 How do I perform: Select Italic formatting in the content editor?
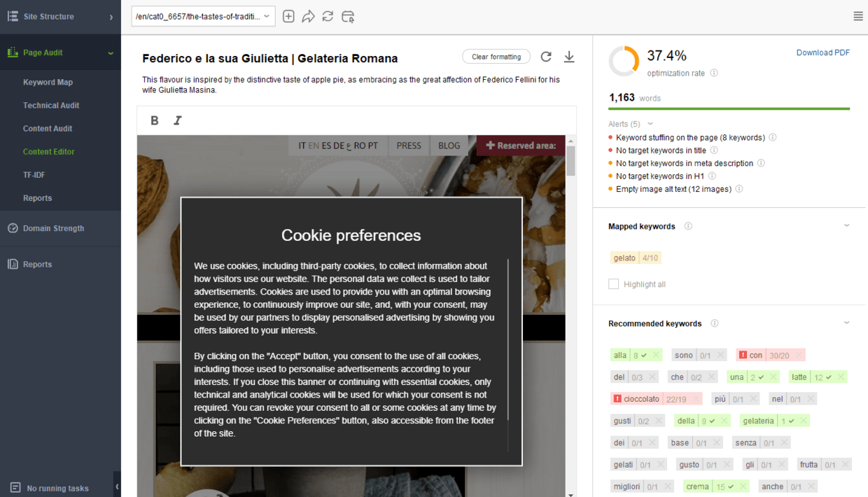(177, 120)
